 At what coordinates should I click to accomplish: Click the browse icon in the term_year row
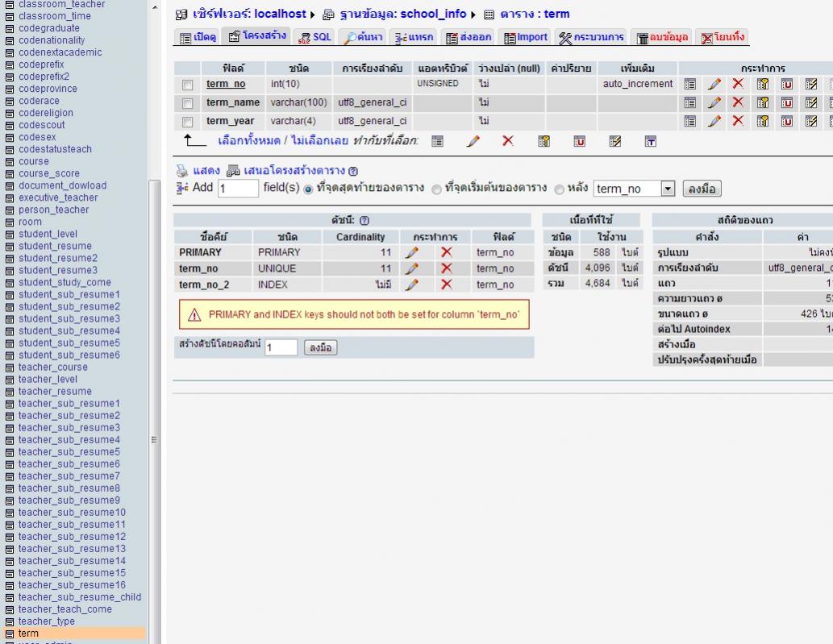(x=689, y=121)
